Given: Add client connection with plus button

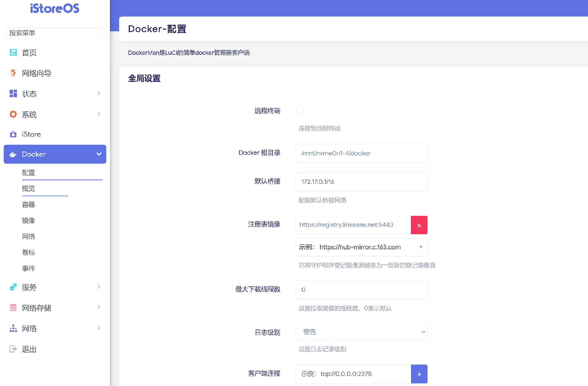Looking at the screenshot, I should pyautogui.click(x=419, y=374).
